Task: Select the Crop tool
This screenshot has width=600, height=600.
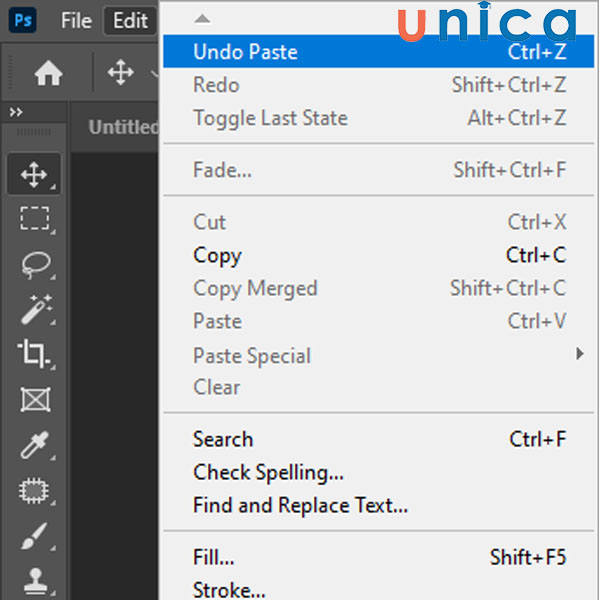Action: point(35,354)
